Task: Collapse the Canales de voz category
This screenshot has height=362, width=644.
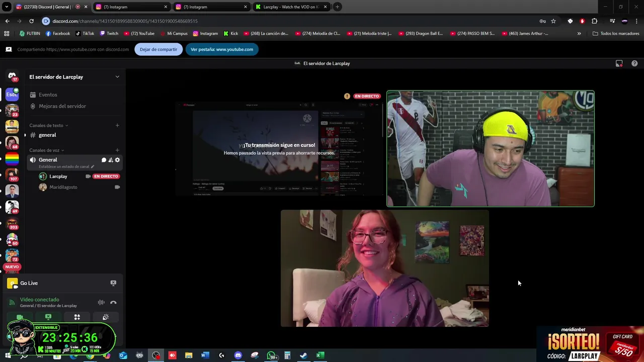Action: click(x=46, y=150)
